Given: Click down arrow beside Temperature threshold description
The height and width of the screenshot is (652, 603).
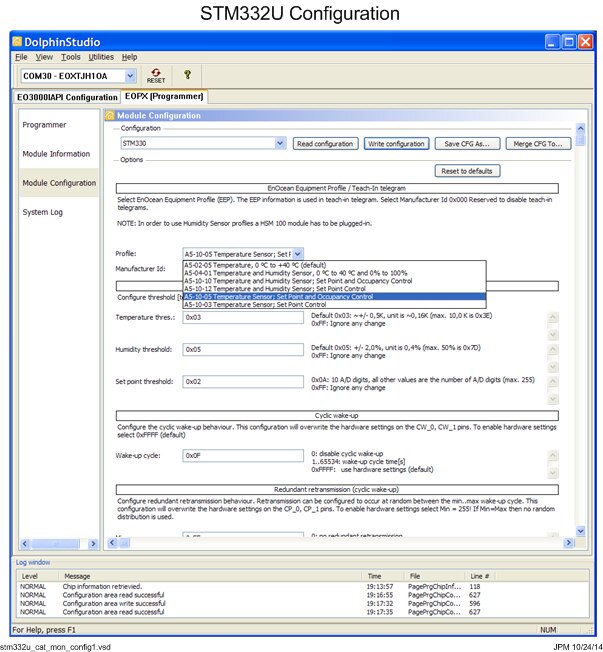Looking at the screenshot, I should tap(553, 334).
